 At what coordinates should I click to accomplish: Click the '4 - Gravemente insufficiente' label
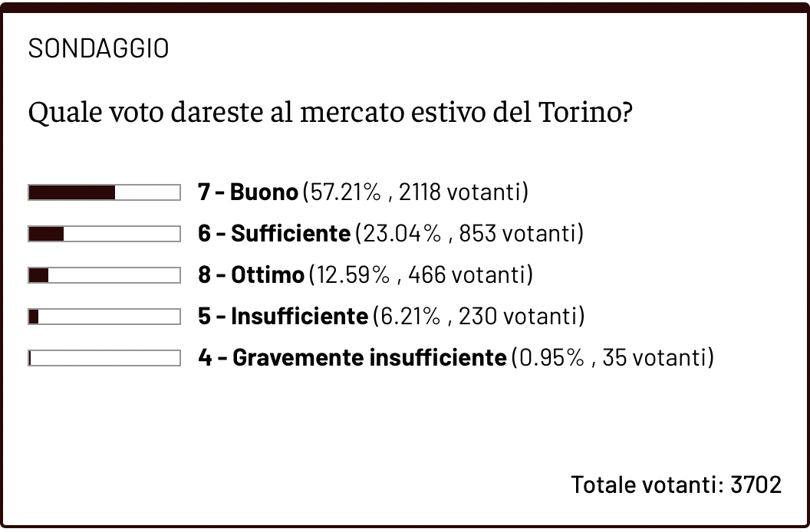click(x=352, y=357)
